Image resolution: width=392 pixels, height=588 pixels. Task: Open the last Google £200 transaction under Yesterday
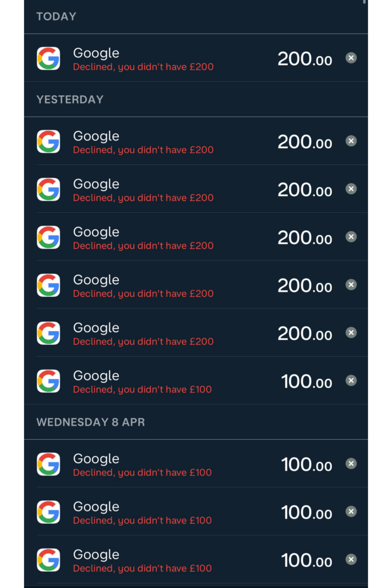196,332
